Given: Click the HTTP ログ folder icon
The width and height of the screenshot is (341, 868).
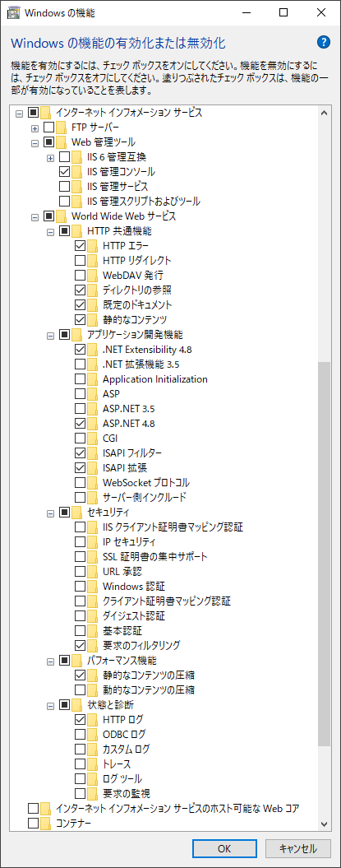Looking at the screenshot, I should point(92,720).
